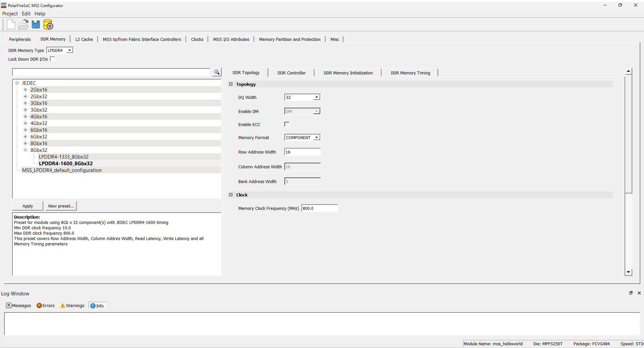Show Errors in the Log Window
The height and width of the screenshot is (348, 644).
click(46, 306)
